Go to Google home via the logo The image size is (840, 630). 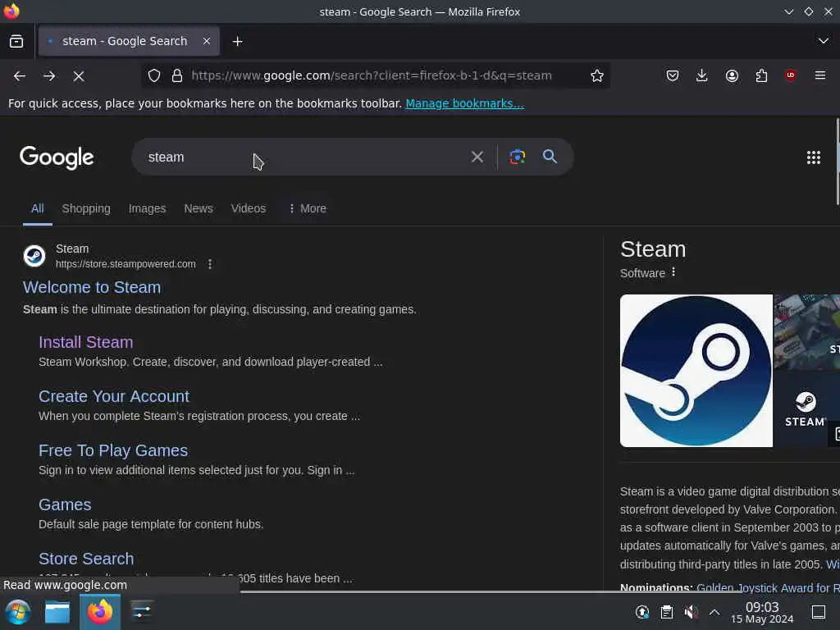click(57, 157)
